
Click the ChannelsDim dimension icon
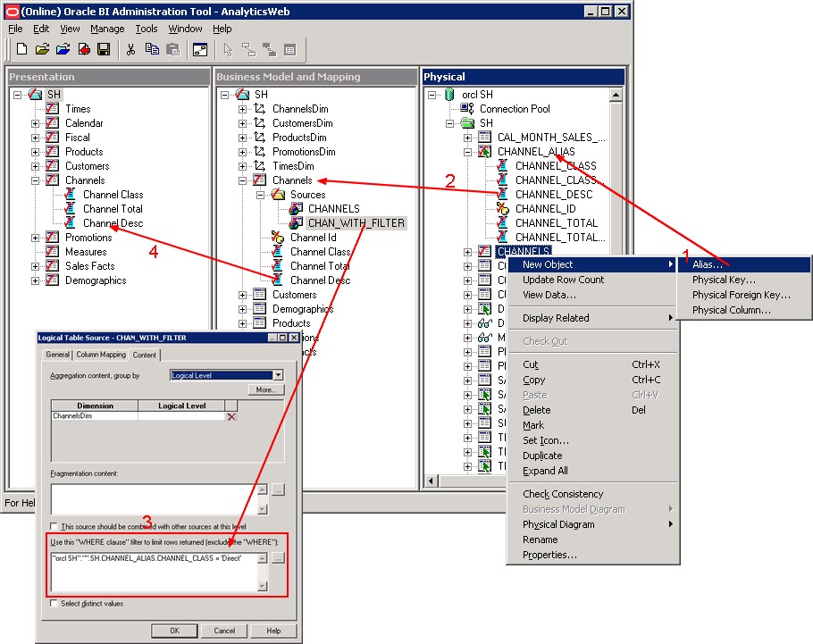pos(260,108)
